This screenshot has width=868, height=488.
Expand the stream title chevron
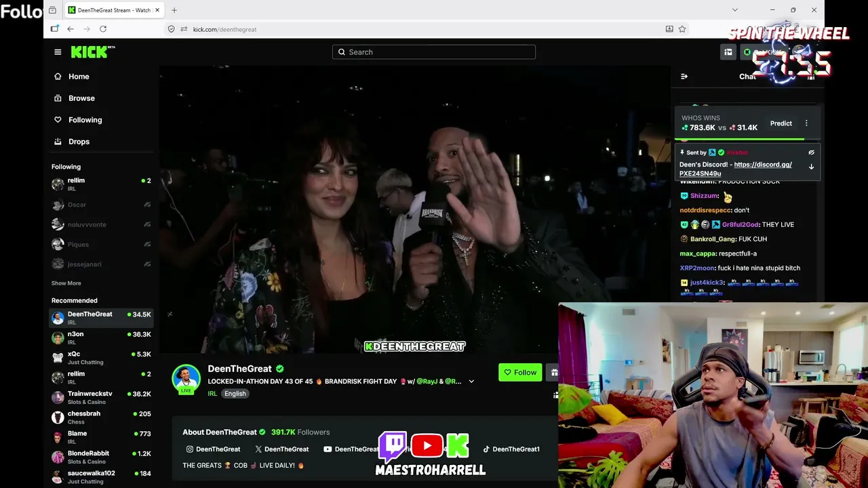(471, 381)
